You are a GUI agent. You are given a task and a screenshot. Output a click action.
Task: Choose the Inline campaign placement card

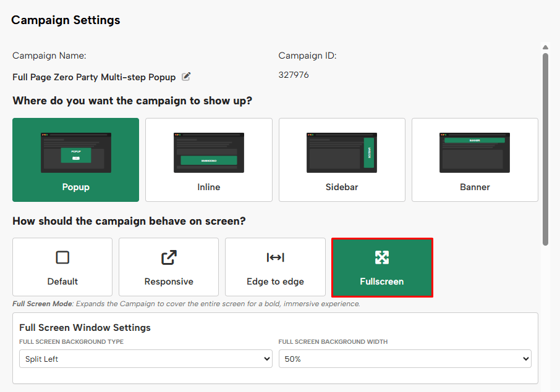click(x=209, y=160)
